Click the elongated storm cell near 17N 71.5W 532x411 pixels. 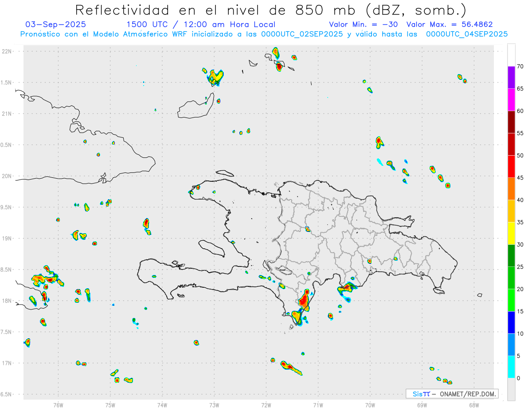click(291, 368)
